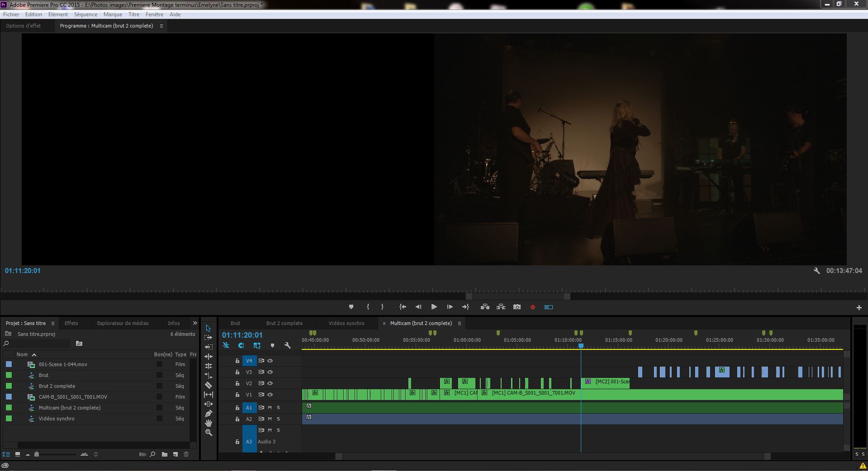Hide the V3 track output
868x471 pixels.
[270, 372]
